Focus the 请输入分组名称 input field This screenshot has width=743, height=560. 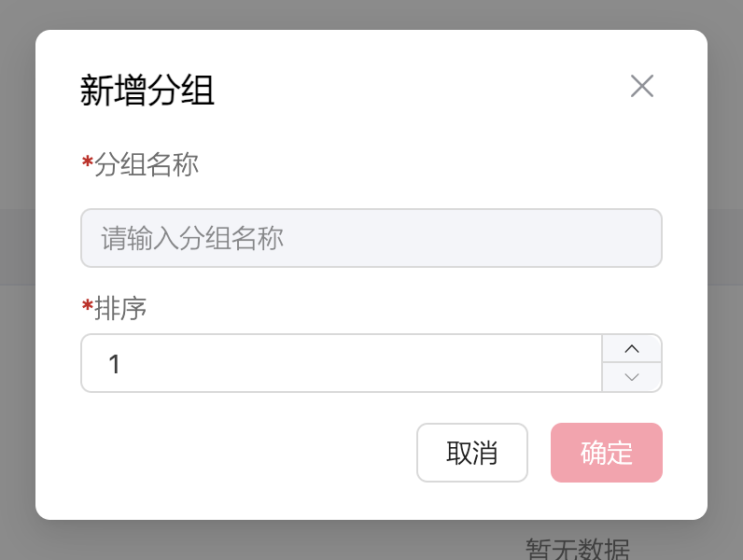point(371,238)
